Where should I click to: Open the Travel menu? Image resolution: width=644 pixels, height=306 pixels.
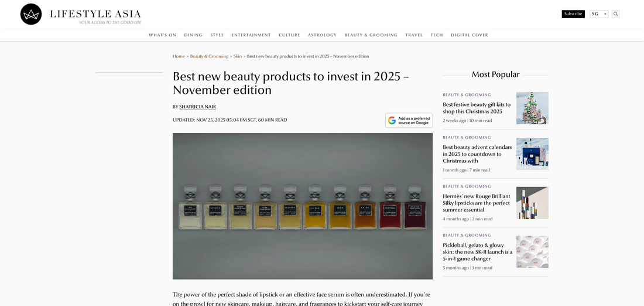[414, 35]
